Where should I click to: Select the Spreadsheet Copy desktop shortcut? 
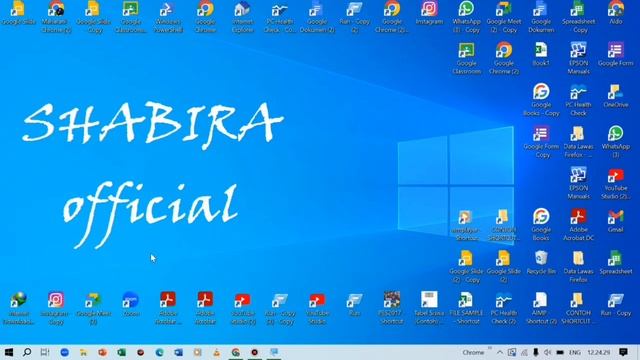578,16
